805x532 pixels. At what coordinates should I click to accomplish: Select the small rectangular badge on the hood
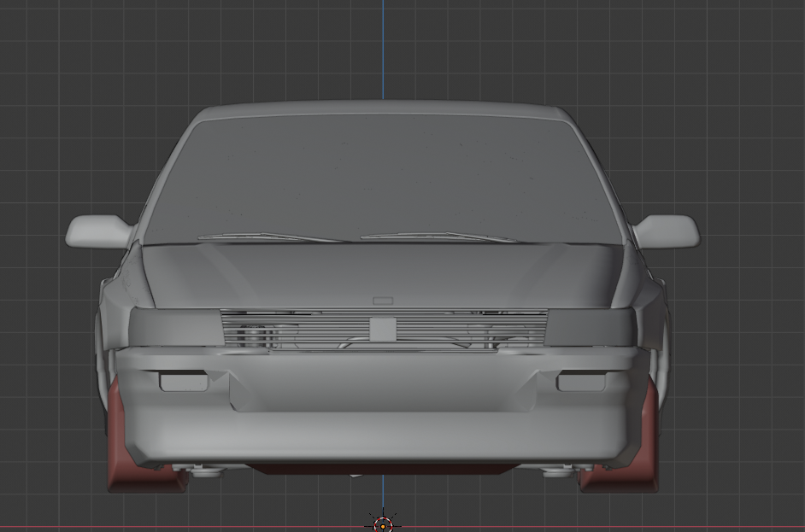(x=383, y=301)
